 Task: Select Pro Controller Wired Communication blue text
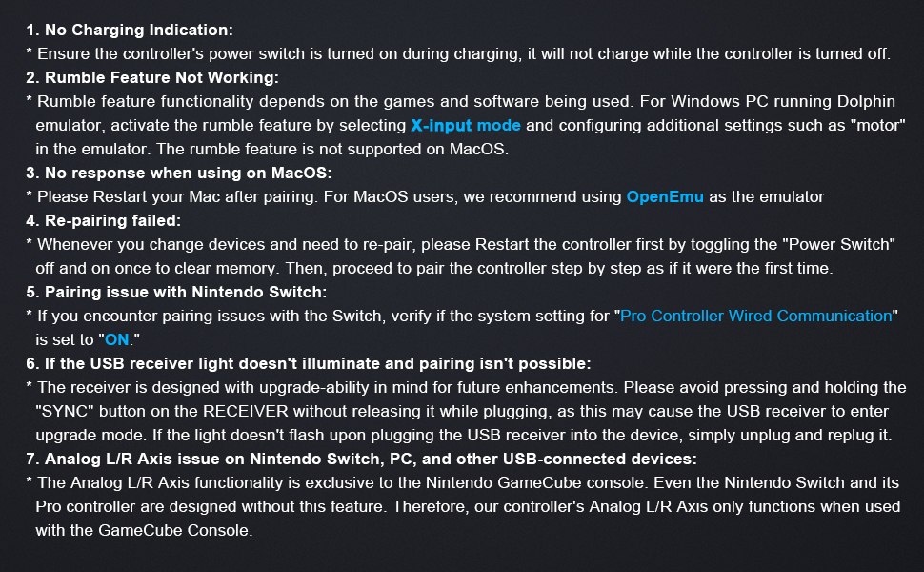click(756, 317)
